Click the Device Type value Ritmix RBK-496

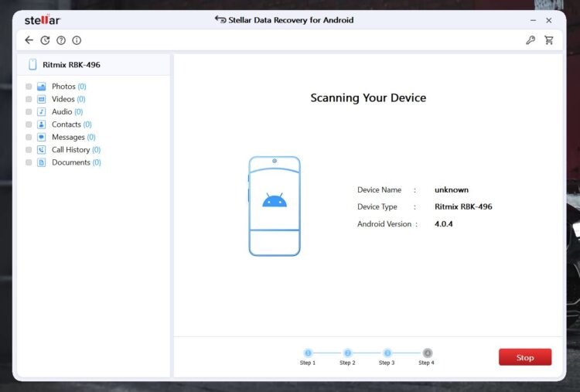463,206
